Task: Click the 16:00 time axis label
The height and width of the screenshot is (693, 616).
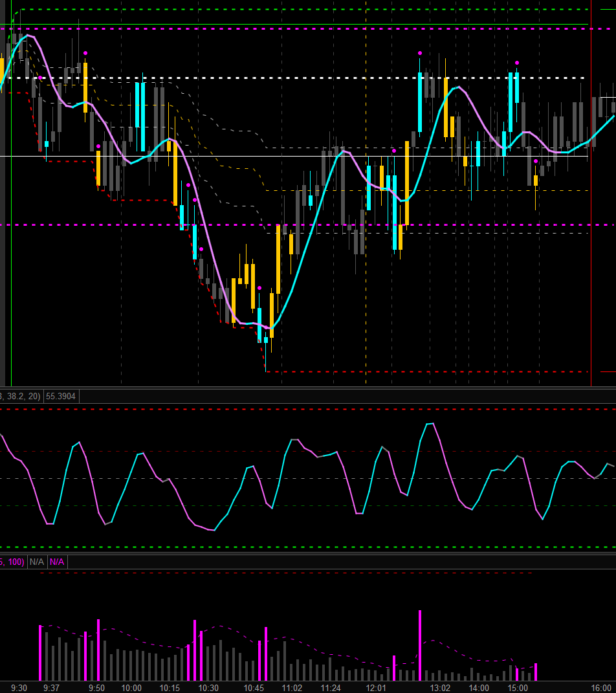Action: tap(601, 688)
